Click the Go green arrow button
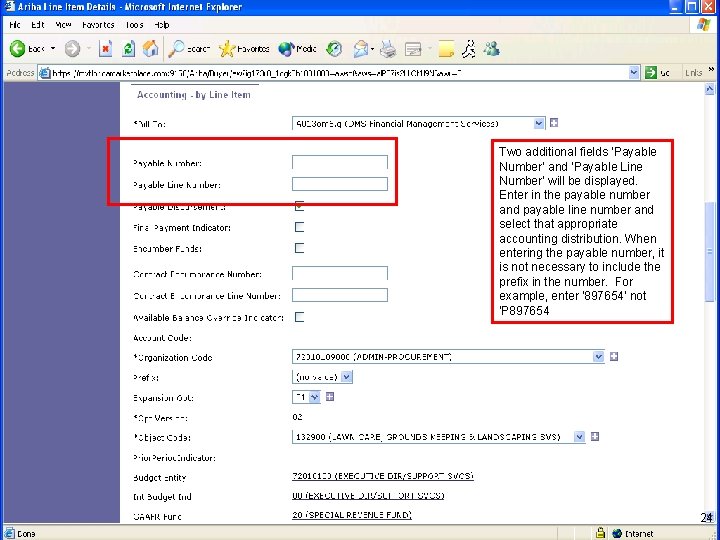Screen dimensions: 720x540 651,73
